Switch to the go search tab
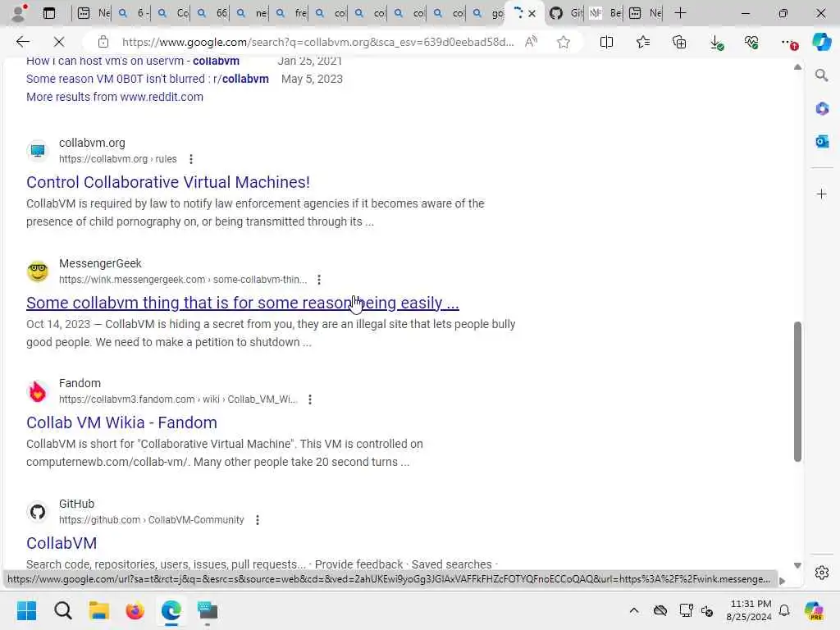This screenshot has height=630, width=840. 487,13
